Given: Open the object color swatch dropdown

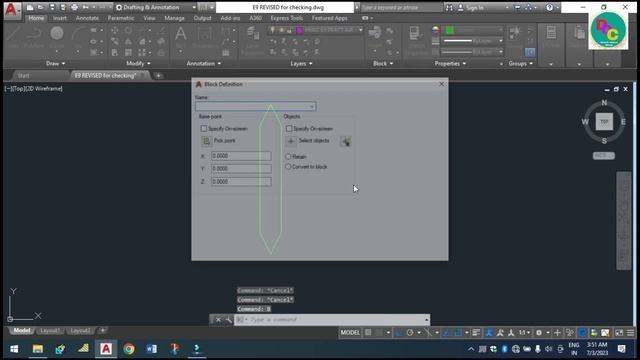Looking at the screenshot, I should (x=474, y=30).
